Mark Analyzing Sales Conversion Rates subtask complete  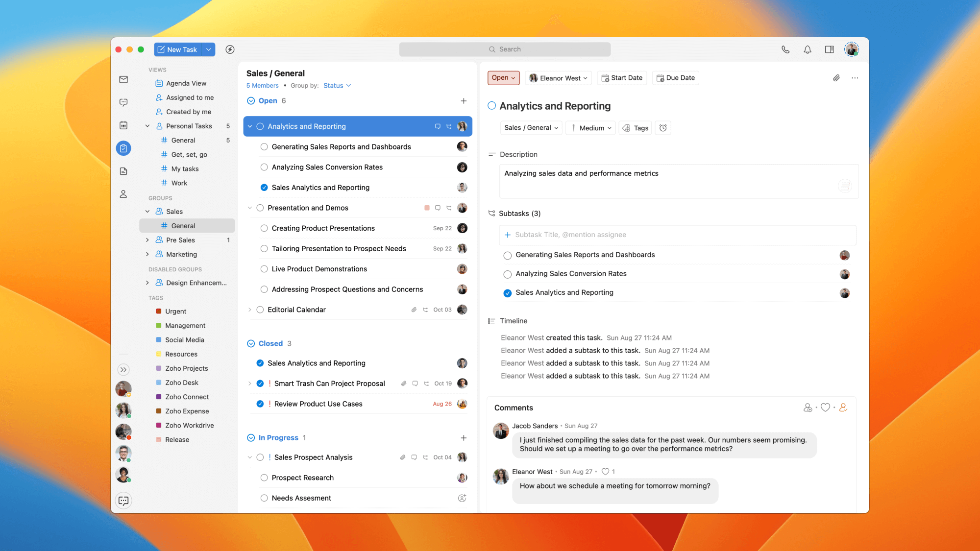click(508, 274)
